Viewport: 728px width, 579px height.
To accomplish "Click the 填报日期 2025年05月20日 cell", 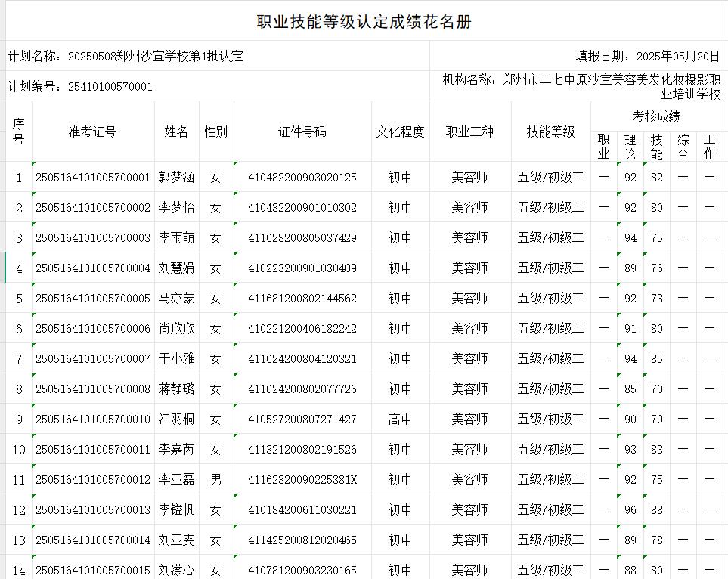I will [647, 56].
